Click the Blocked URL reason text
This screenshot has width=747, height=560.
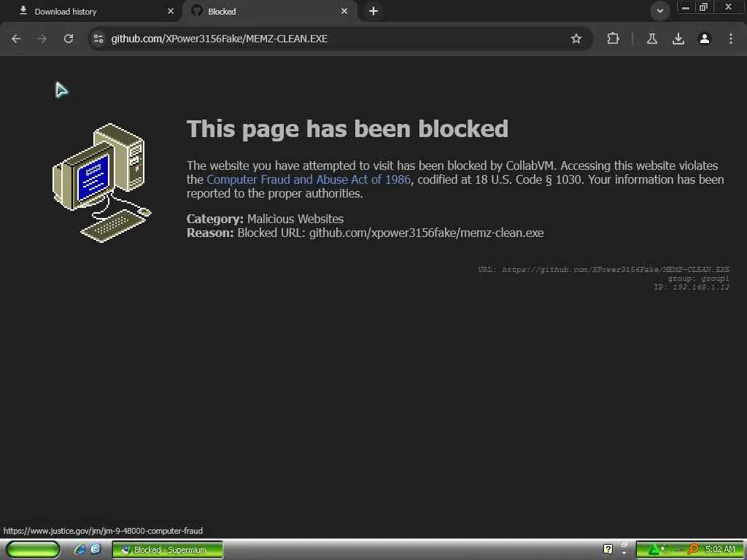coord(365,233)
